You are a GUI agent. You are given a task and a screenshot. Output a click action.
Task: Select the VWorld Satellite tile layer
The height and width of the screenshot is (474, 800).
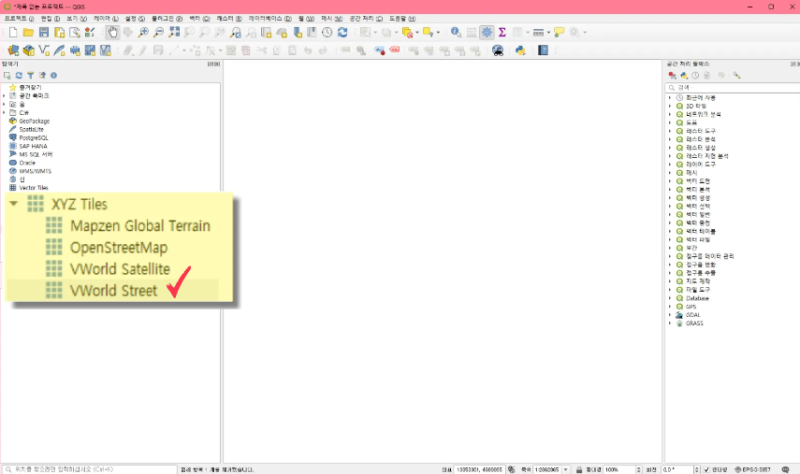120,269
